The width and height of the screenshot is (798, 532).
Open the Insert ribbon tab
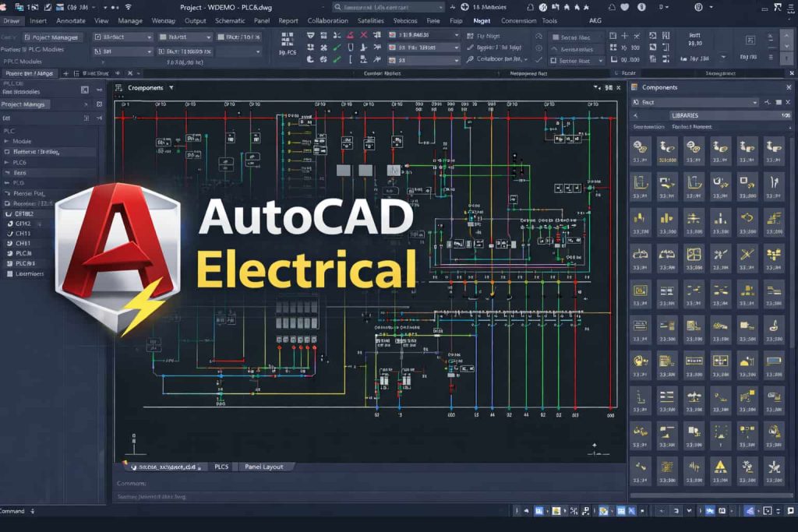click(x=38, y=21)
